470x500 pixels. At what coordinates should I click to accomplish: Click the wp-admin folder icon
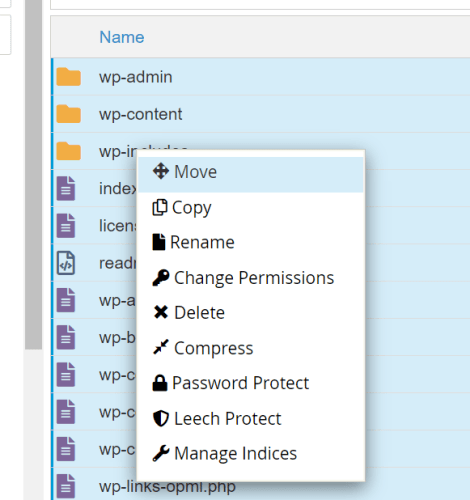(x=68, y=77)
